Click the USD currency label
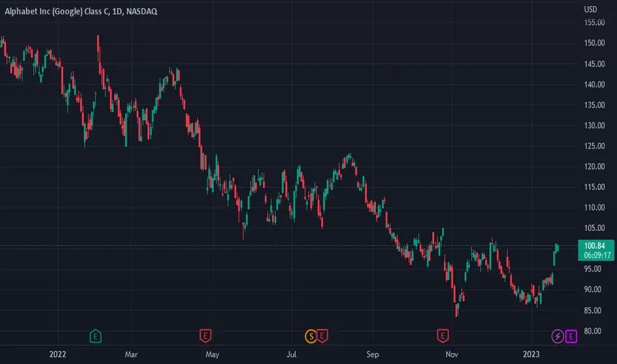617x364 pixels. coord(591,9)
